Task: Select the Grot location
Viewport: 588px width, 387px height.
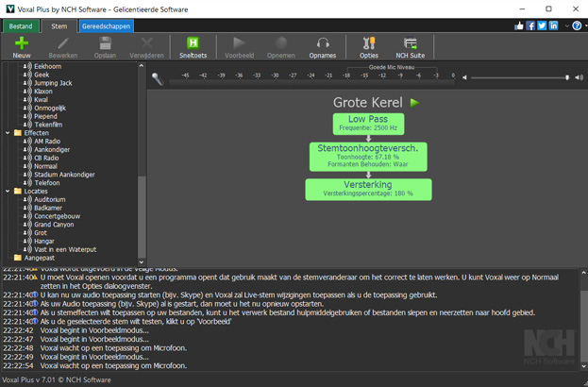Action: pyautogui.click(x=41, y=233)
